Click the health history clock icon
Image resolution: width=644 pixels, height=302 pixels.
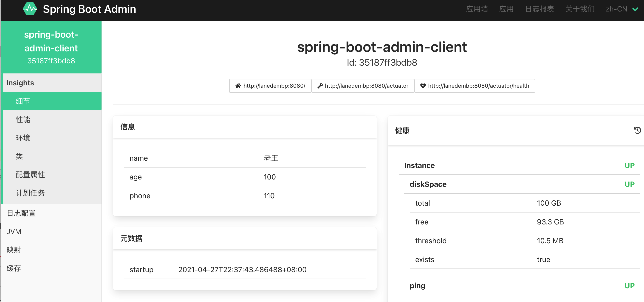(637, 130)
